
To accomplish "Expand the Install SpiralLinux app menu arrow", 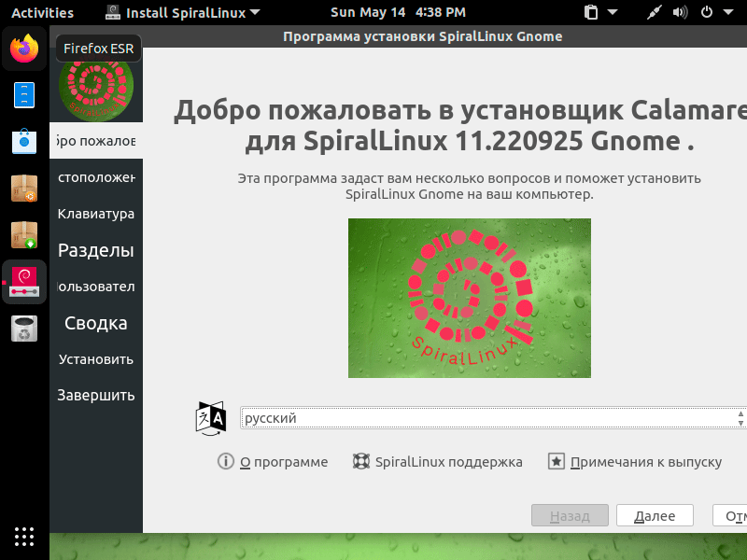I will pos(255,12).
